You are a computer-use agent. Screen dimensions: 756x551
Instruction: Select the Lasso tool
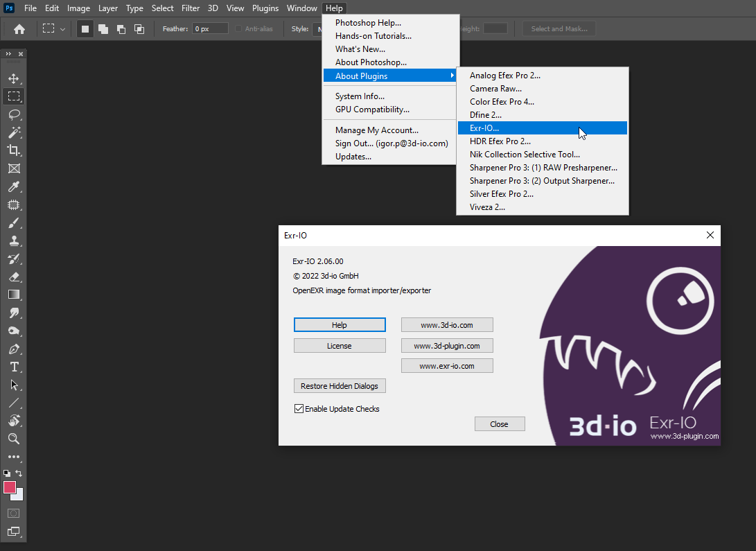[13, 114]
